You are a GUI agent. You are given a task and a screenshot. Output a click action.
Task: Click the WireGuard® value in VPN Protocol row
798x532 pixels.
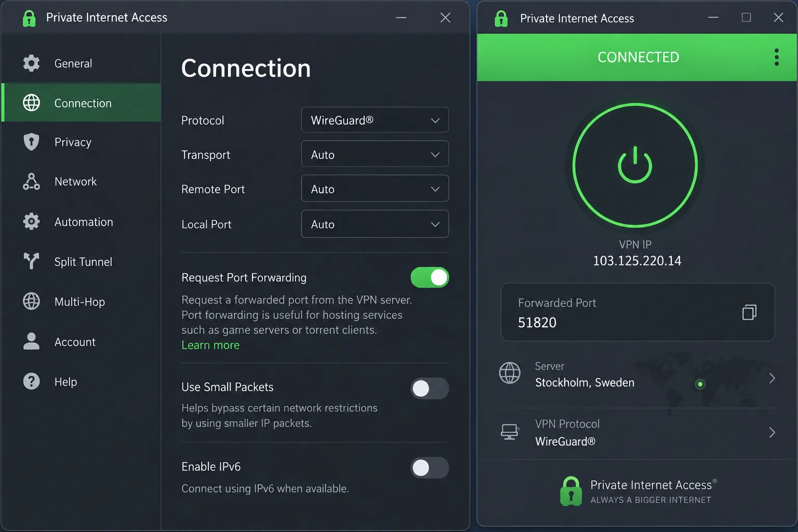(565, 442)
